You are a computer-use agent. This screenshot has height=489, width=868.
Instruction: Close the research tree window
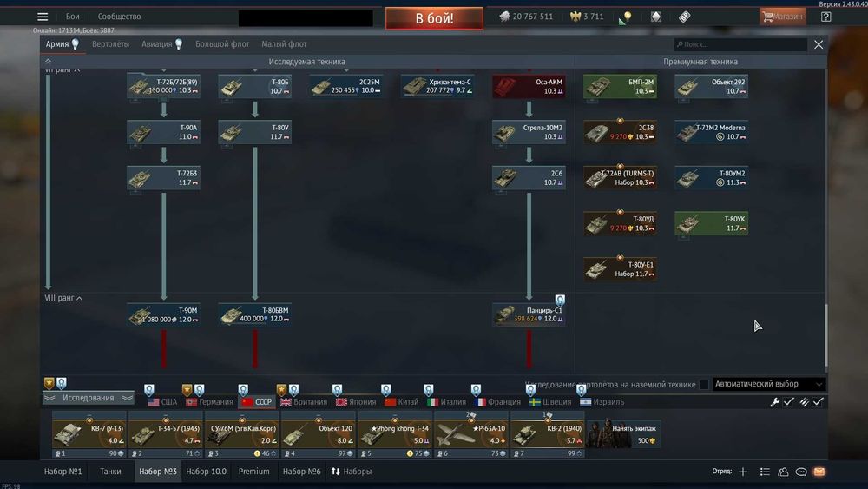[819, 44]
